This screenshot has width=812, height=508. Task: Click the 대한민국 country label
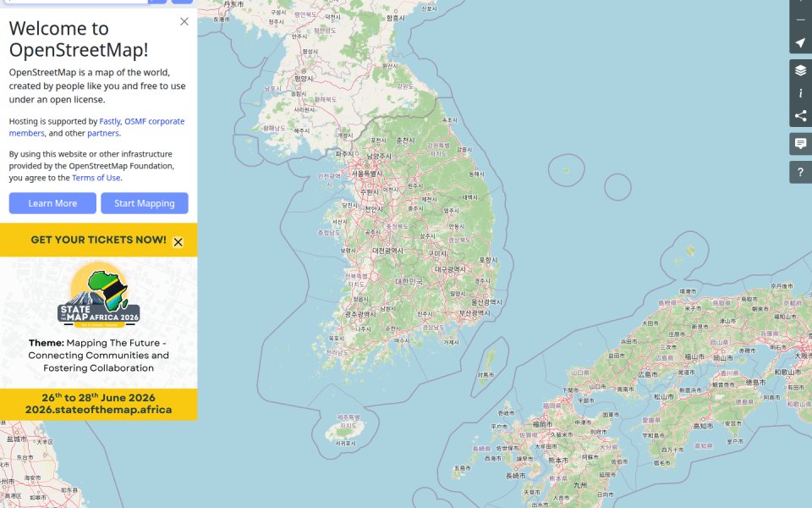tap(409, 281)
